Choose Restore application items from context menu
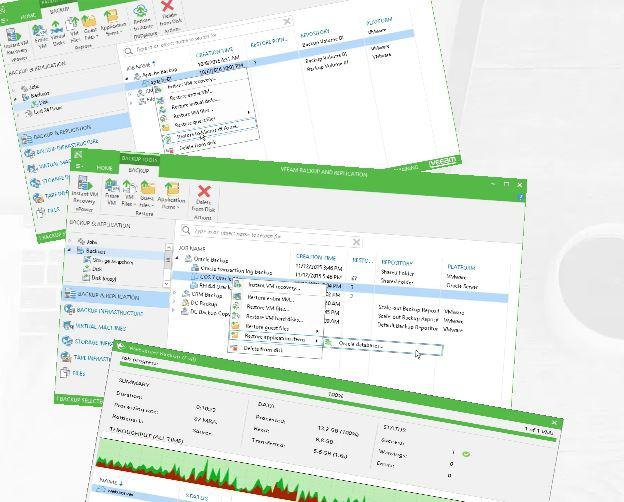 point(275,338)
